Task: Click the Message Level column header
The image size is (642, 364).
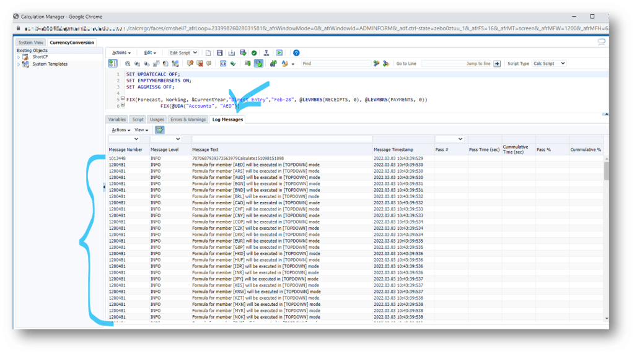Action: tap(165, 150)
